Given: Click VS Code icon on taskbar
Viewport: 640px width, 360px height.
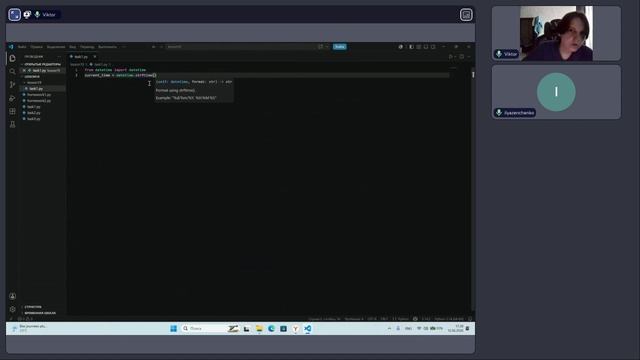Looking at the screenshot, I should [x=308, y=329].
